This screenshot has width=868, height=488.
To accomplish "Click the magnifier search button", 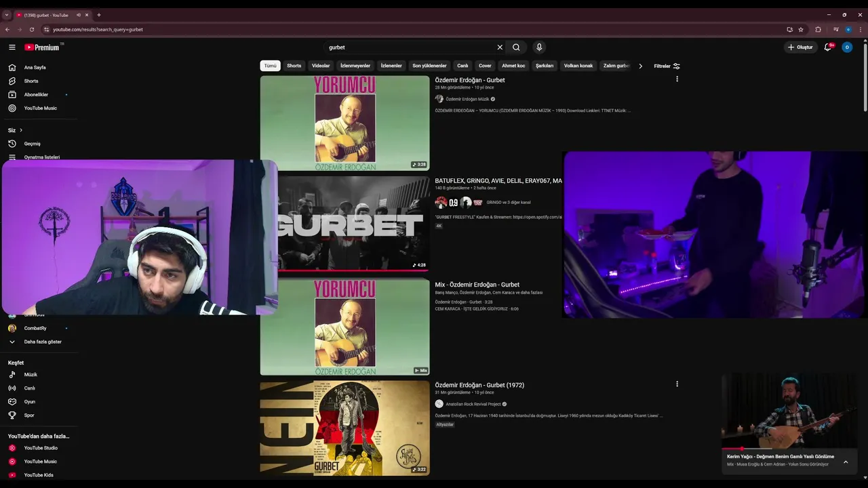I will tap(516, 47).
